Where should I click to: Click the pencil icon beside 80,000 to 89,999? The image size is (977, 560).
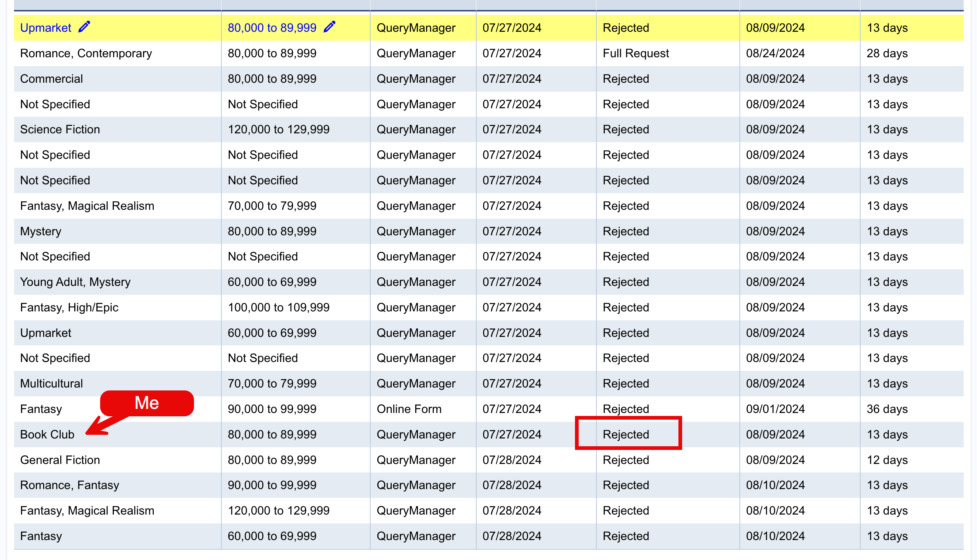coord(329,27)
